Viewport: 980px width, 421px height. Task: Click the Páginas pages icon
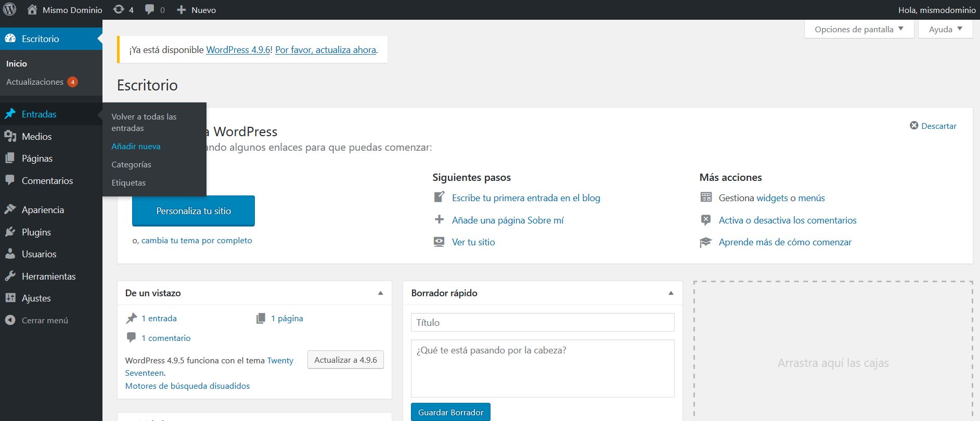pos(10,158)
